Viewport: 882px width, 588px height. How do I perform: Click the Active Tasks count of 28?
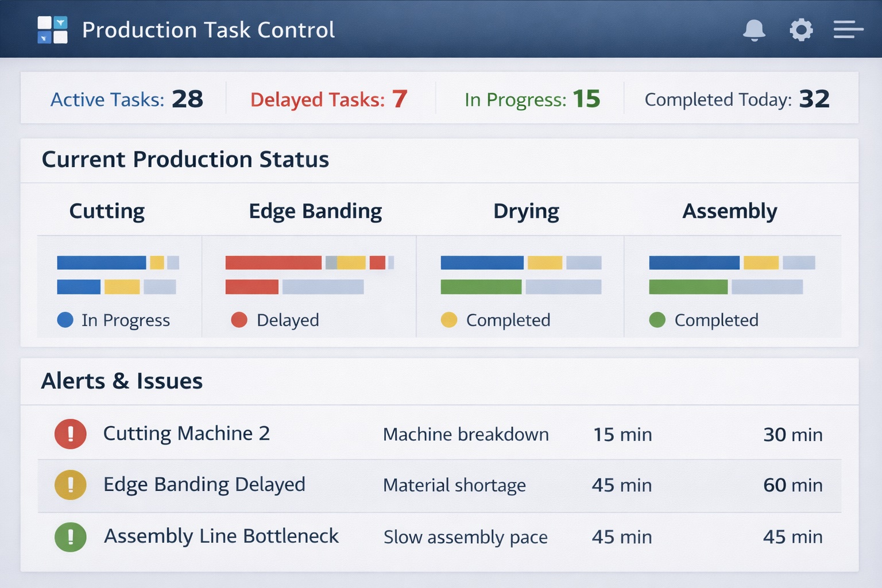pos(188,99)
